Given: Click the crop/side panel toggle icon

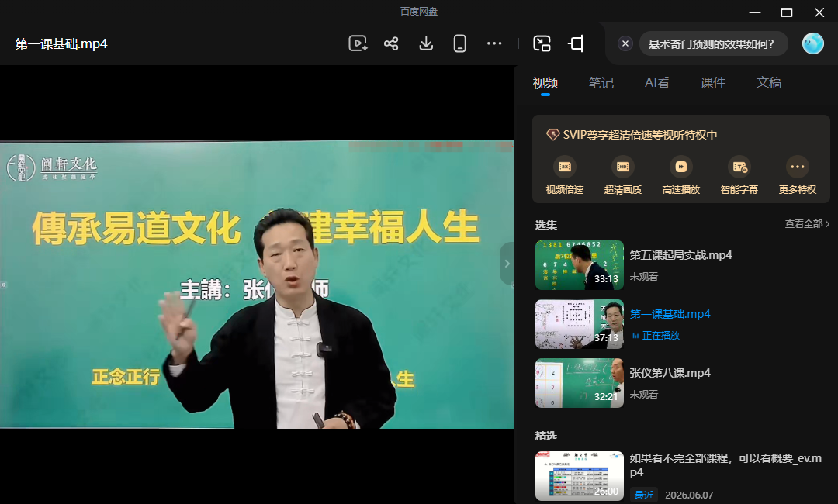Looking at the screenshot, I should (576, 43).
